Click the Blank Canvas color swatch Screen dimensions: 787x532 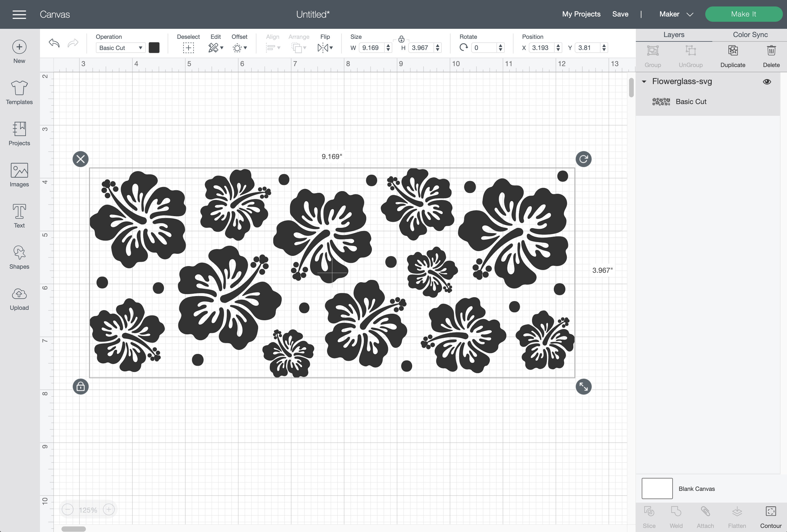point(657,488)
